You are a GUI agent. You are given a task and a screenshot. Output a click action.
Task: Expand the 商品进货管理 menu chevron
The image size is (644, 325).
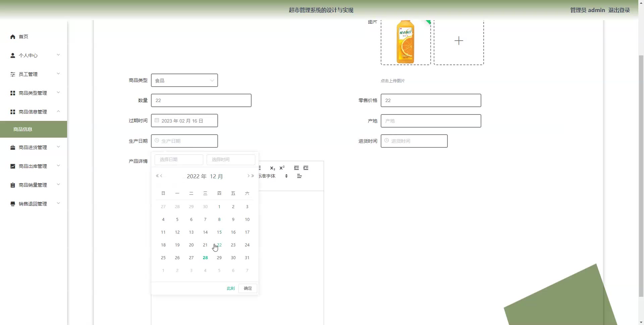coord(58,147)
